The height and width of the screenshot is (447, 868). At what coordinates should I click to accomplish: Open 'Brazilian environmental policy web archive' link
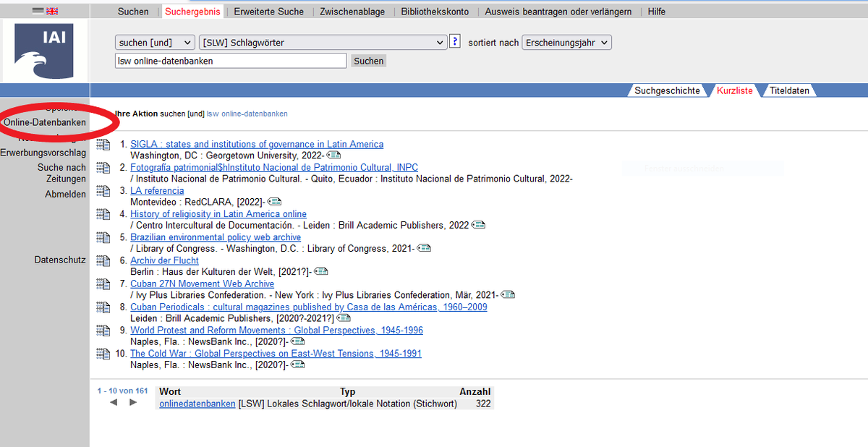[216, 237]
